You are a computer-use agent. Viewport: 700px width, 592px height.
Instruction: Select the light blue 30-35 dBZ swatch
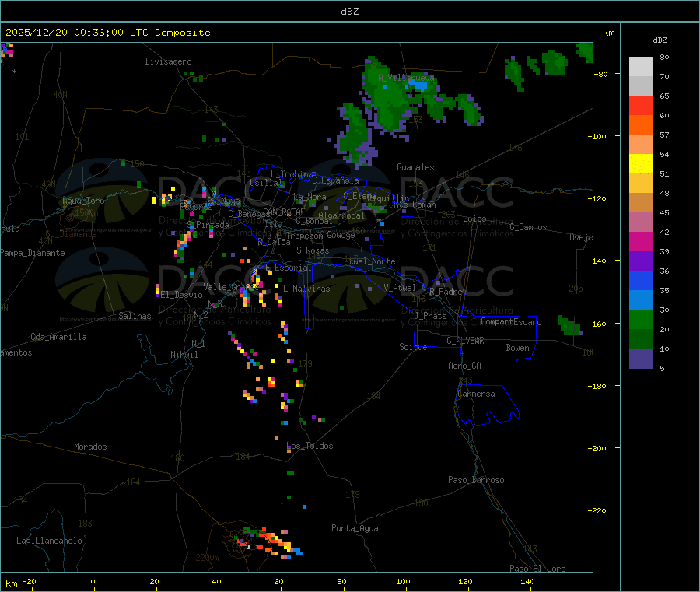(641, 300)
